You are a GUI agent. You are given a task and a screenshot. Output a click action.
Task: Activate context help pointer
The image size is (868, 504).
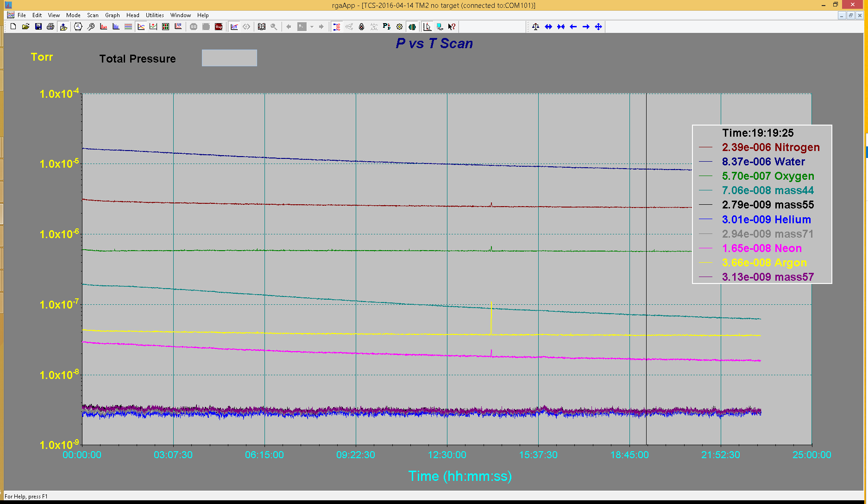tap(452, 27)
